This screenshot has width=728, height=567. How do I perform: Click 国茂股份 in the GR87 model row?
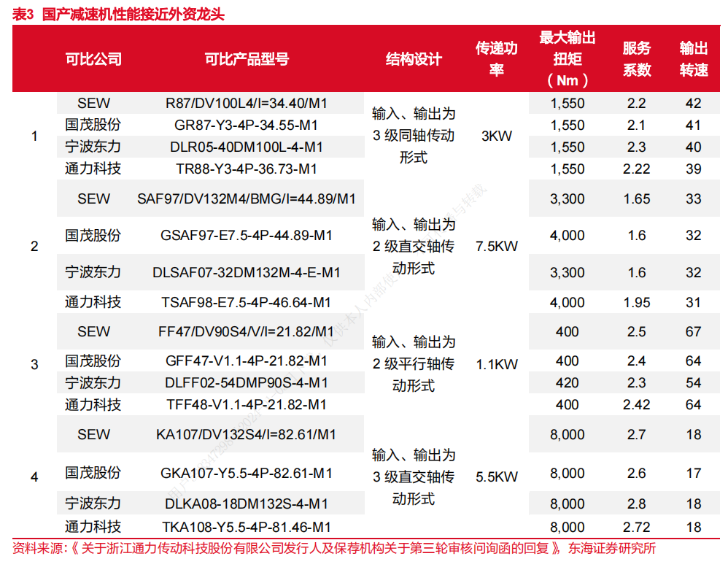point(93,125)
